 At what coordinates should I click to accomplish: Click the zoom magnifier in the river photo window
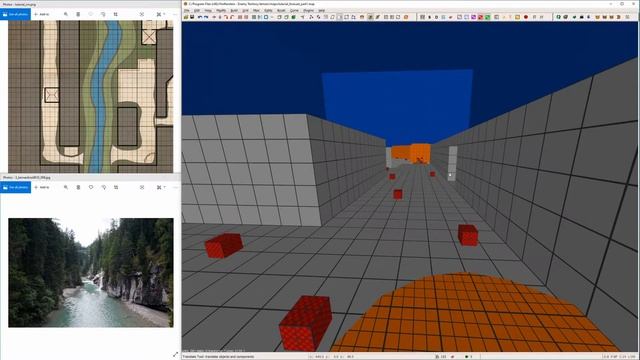[66, 187]
